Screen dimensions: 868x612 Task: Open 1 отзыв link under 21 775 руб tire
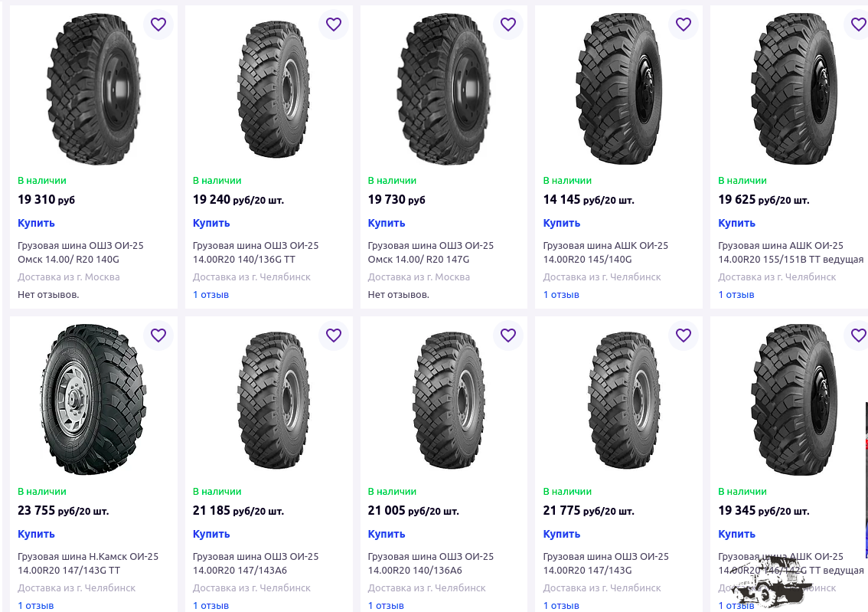tap(561, 605)
